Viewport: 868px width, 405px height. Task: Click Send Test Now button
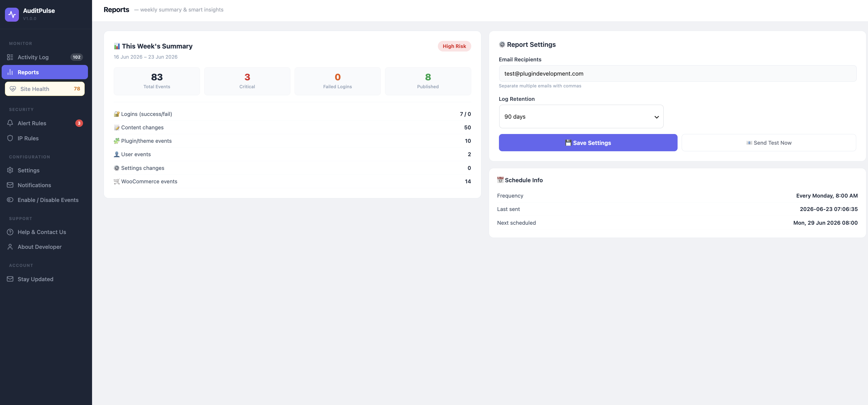[x=769, y=143]
